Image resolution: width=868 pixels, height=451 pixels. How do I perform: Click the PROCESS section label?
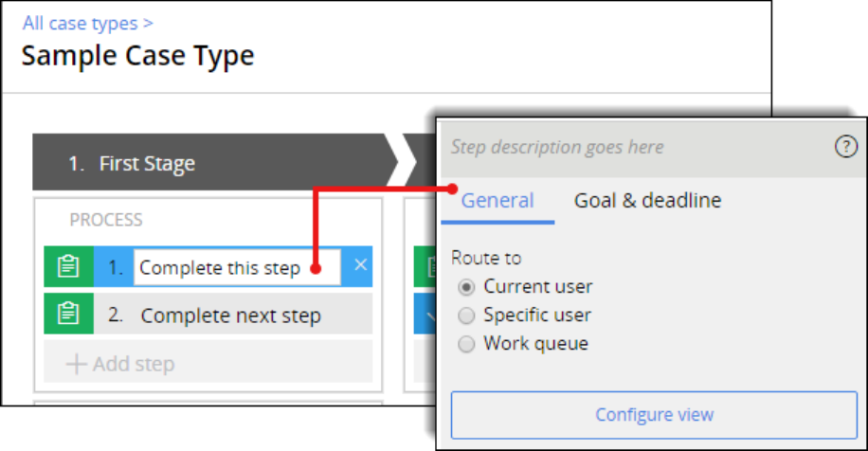pos(106,220)
